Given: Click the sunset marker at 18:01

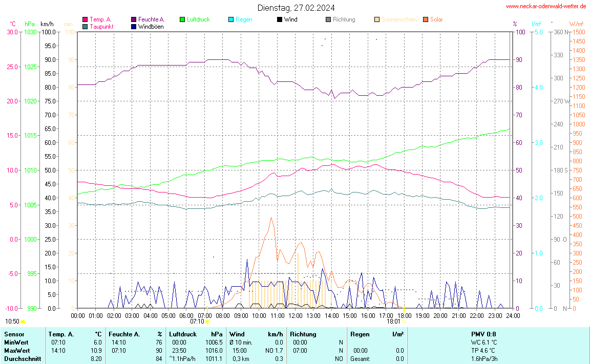Looking at the screenshot, I should pos(404,322).
